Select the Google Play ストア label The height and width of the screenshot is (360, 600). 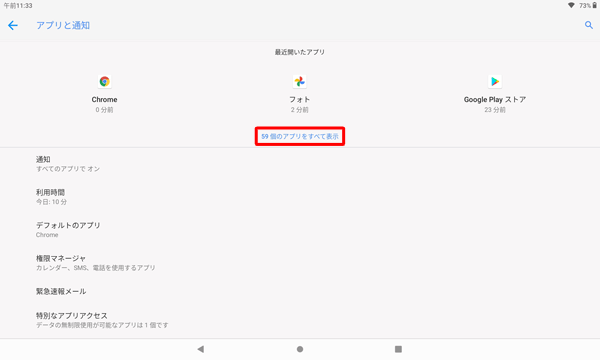point(495,99)
